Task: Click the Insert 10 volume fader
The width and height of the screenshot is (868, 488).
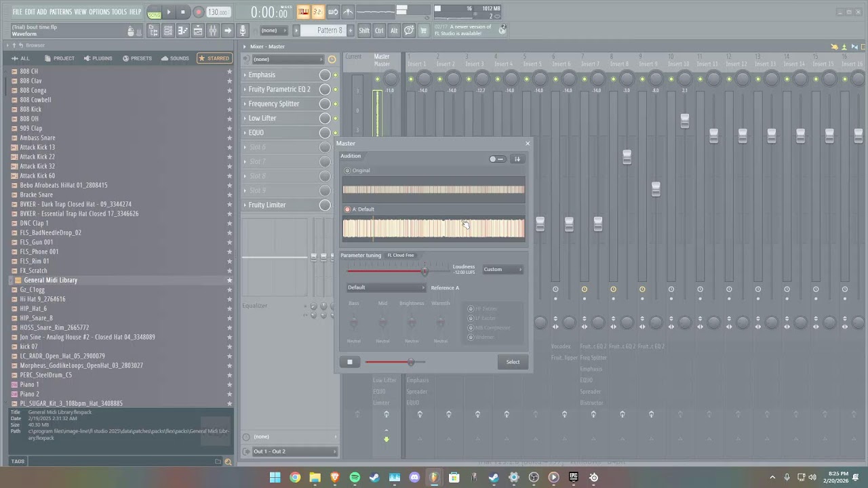Action: coord(684,121)
